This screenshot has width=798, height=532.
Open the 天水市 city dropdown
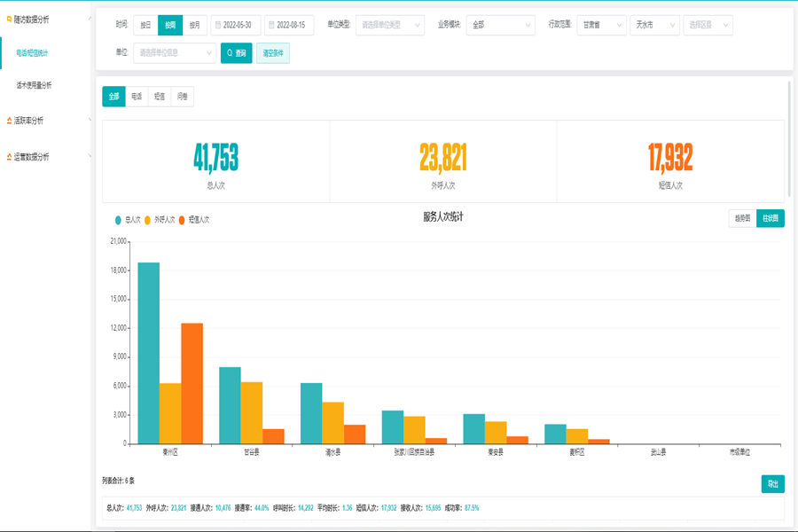pos(653,26)
